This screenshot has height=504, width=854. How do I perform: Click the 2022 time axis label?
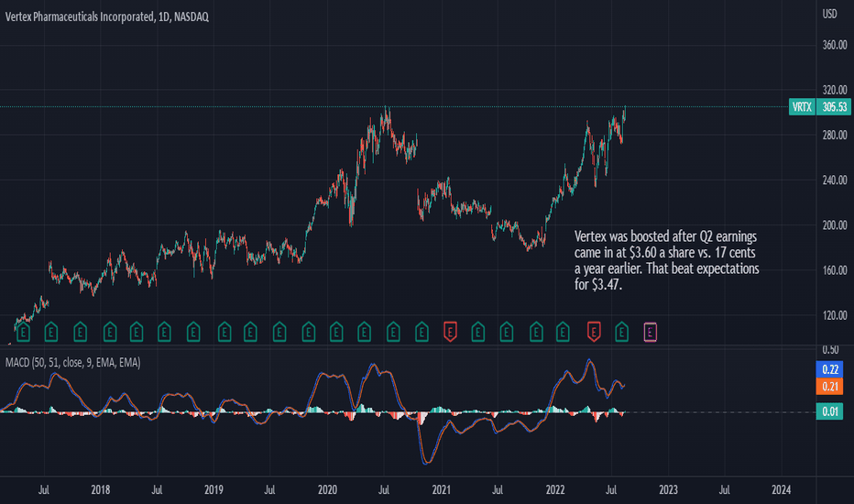click(555, 490)
